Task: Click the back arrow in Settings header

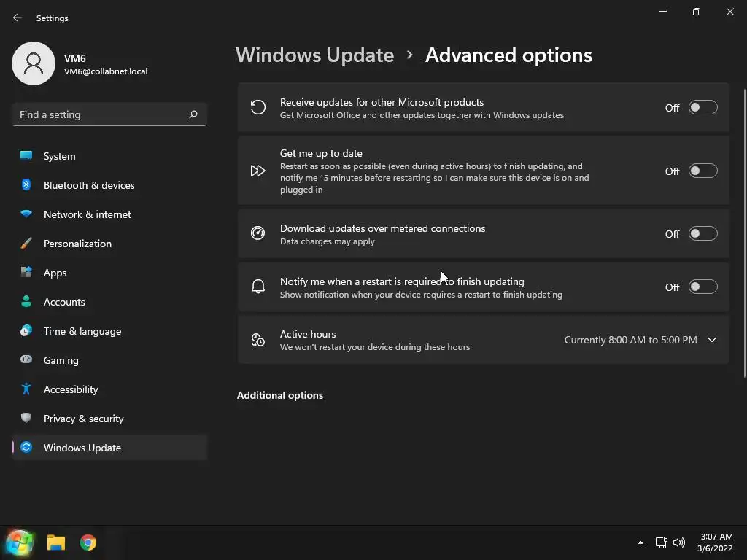Action: click(x=18, y=17)
